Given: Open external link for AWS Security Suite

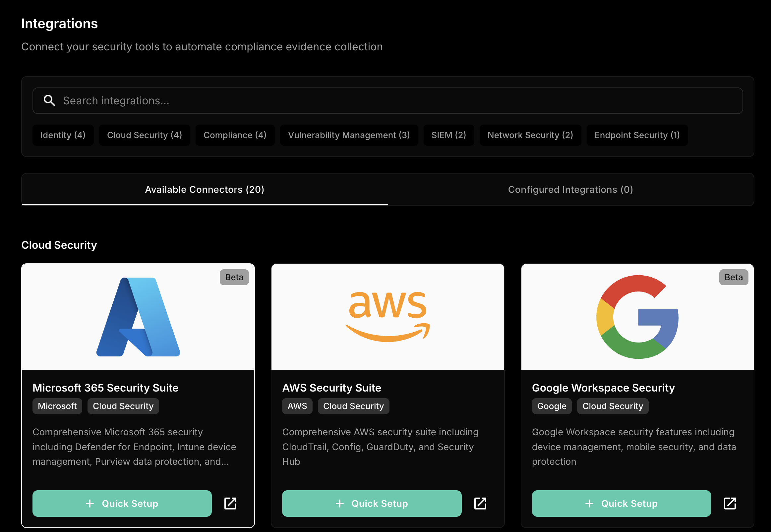Looking at the screenshot, I should [480, 503].
